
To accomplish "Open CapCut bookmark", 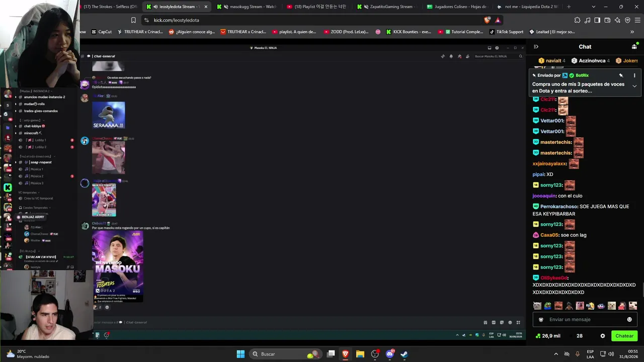I will pos(102,32).
